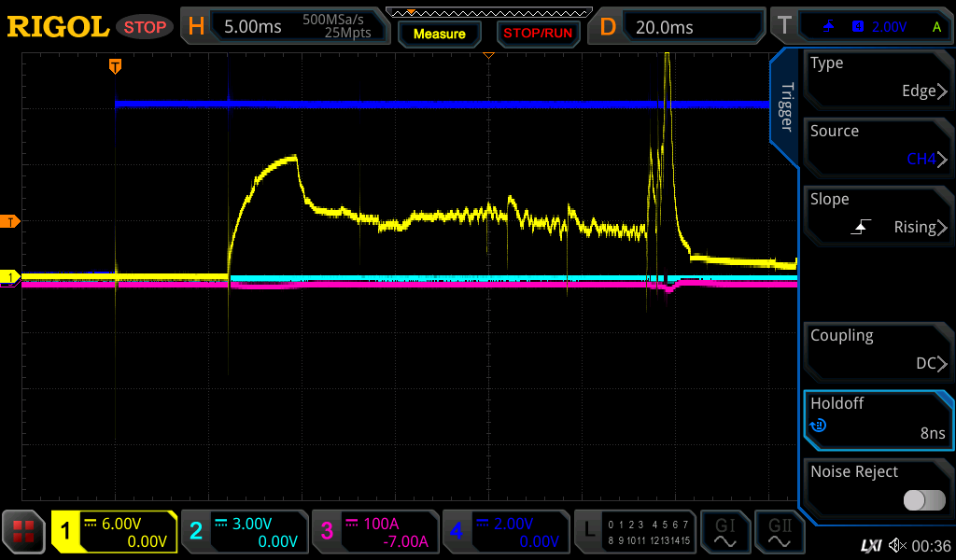Expand the trigger Type Edge option
Viewport: 956px width, 560px height.
click(x=878, y=77)
